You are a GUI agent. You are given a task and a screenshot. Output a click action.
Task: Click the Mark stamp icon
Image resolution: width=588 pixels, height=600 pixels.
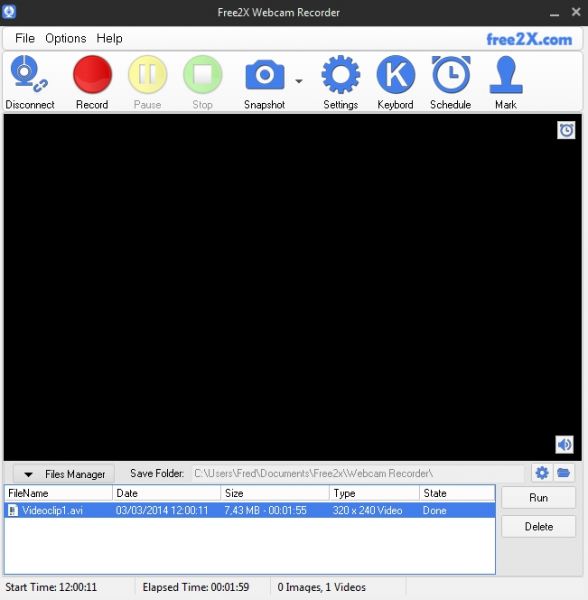tap(506, 75)
